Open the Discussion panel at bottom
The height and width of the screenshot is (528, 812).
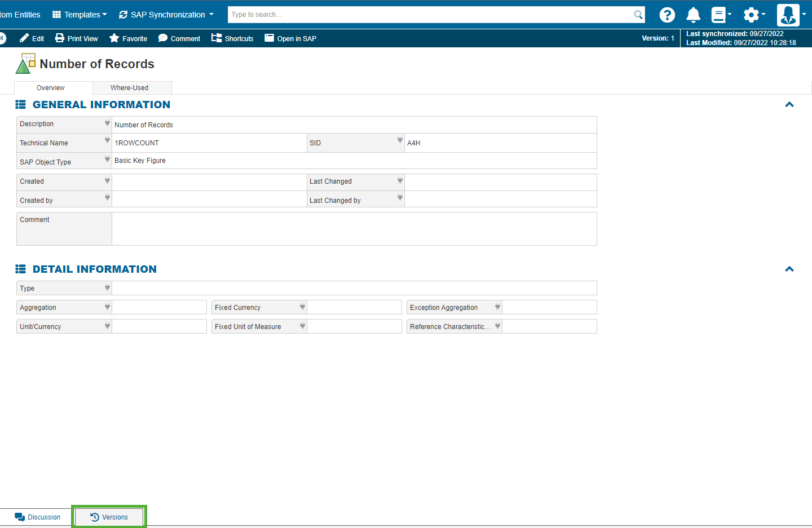pyautogui.click(x=37, y=517)
